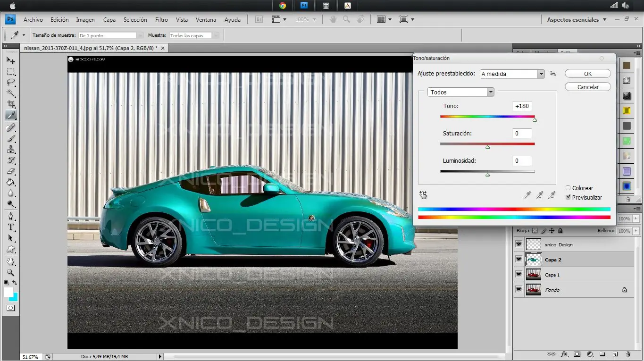Open the Muestra dropdown
The width and height of the screenshot is (644, 361).
tap(194, 35)
